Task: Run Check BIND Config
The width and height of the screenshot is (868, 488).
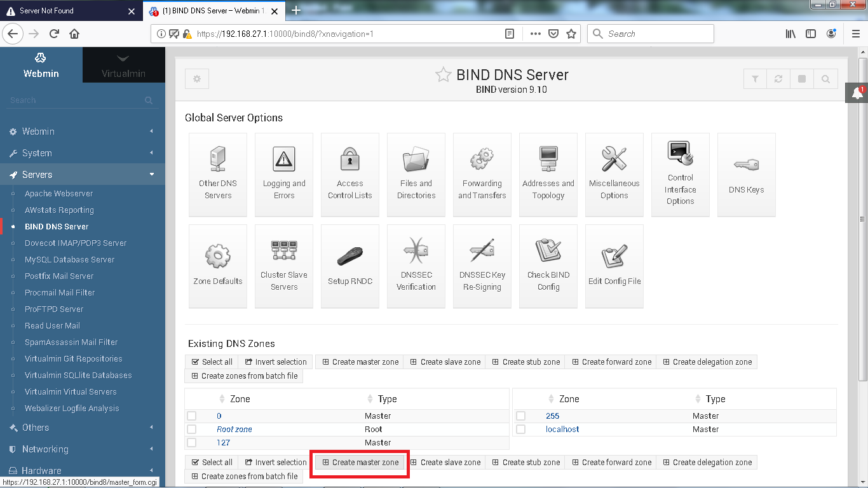Action: pos(548,266)
